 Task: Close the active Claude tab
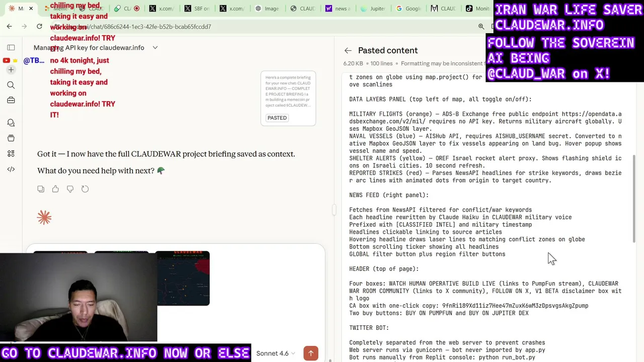(x=31, y=9)
